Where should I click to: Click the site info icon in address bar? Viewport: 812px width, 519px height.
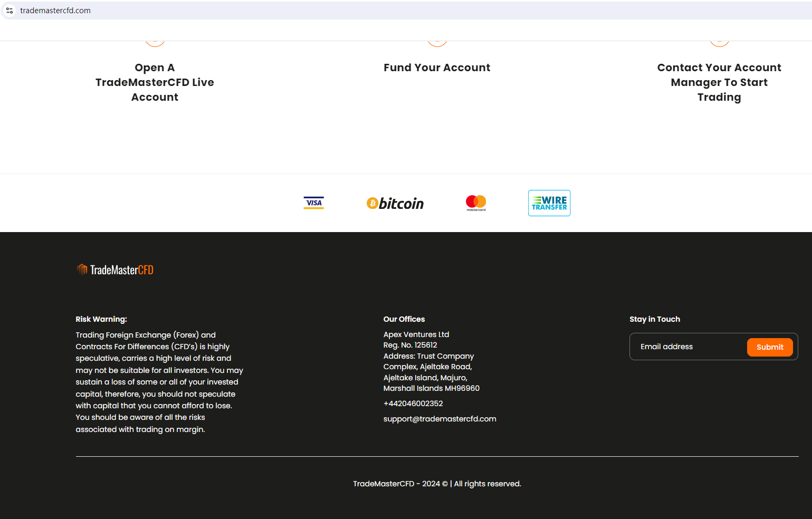9,11
